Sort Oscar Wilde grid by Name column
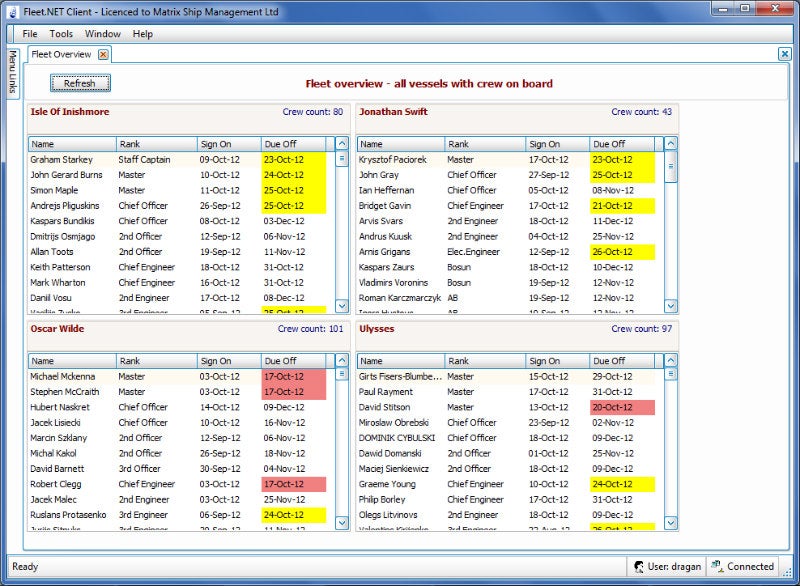 click(72, 361)
